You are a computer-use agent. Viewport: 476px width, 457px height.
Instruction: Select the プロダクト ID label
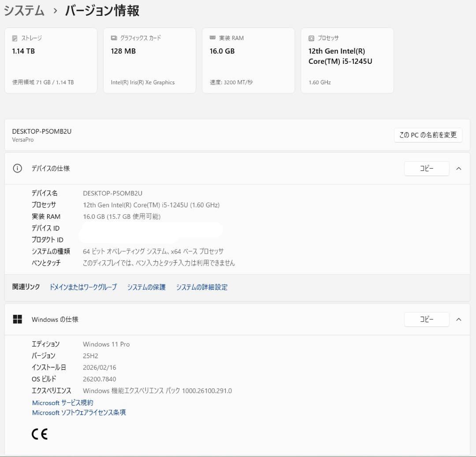click(x=47, y=240)
